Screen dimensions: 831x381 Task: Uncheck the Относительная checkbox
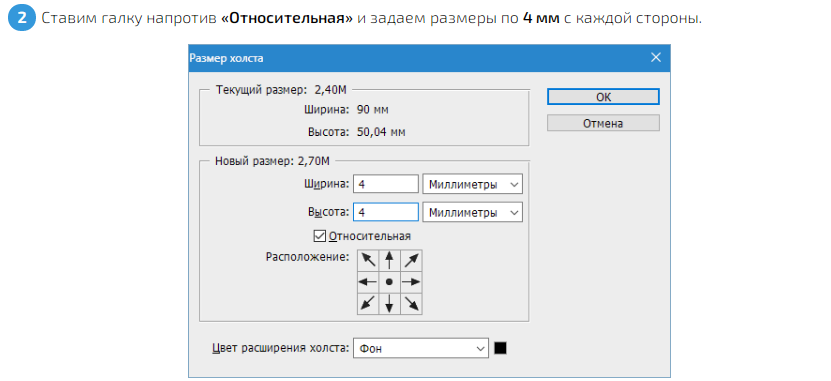coord(320,236)
